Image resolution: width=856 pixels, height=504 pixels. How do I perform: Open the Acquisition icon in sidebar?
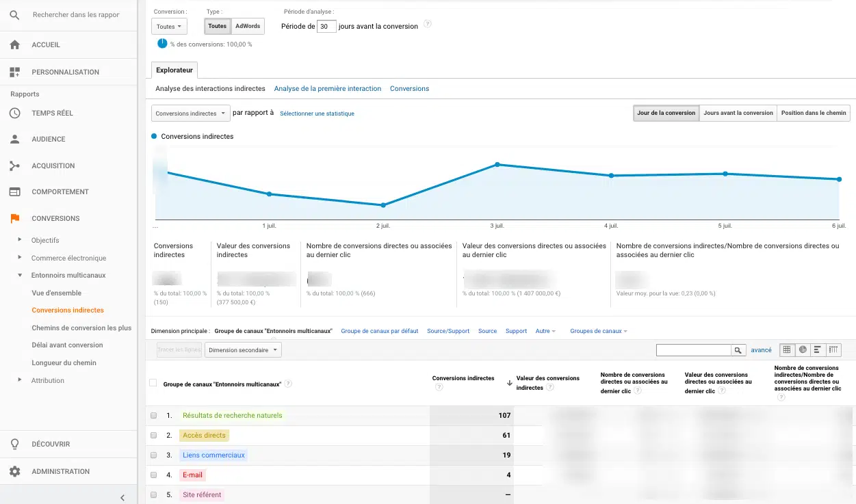tap(15, 165)
